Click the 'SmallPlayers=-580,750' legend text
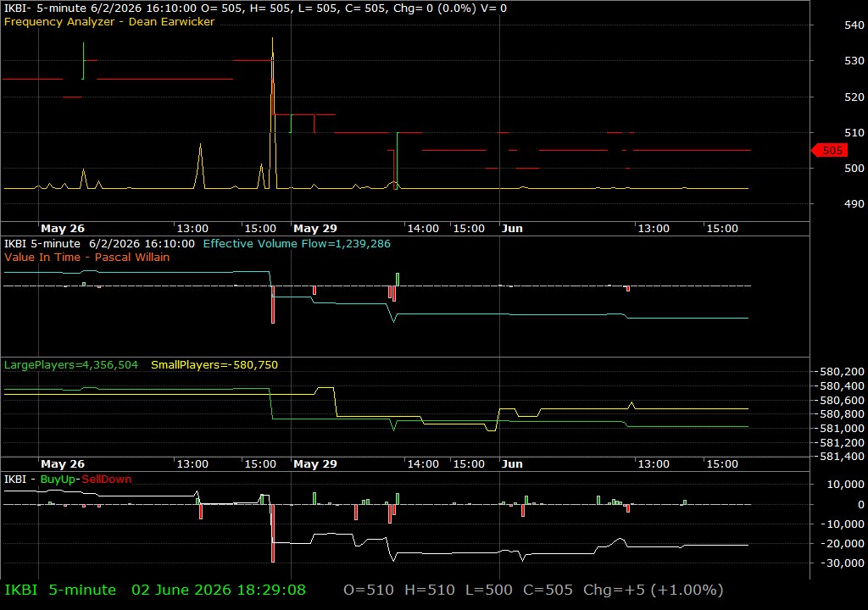The height and width of the screenshot is (610, 868). coord(214,365)
